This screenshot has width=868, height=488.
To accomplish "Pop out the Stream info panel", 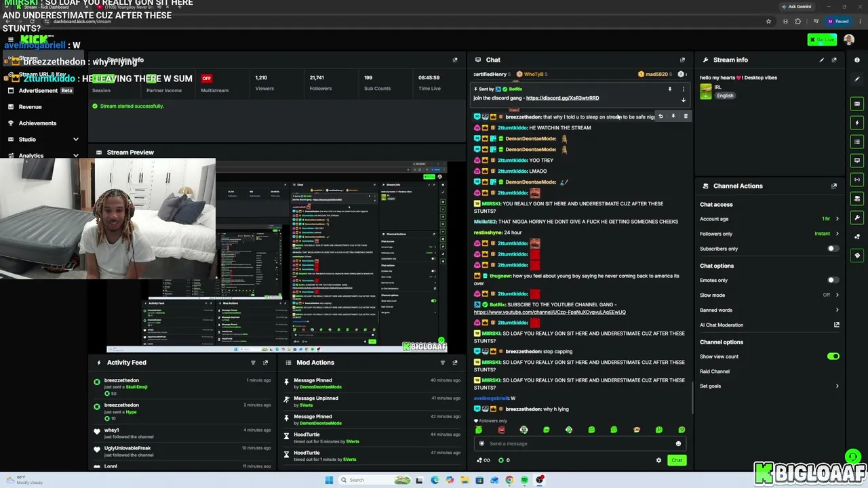I will point(834,60).
